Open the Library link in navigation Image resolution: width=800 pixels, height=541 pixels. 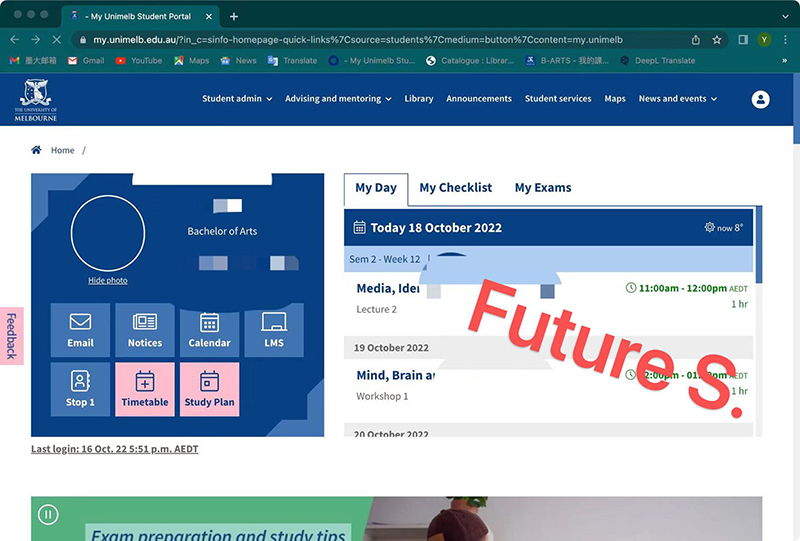[x=419, y=99]
